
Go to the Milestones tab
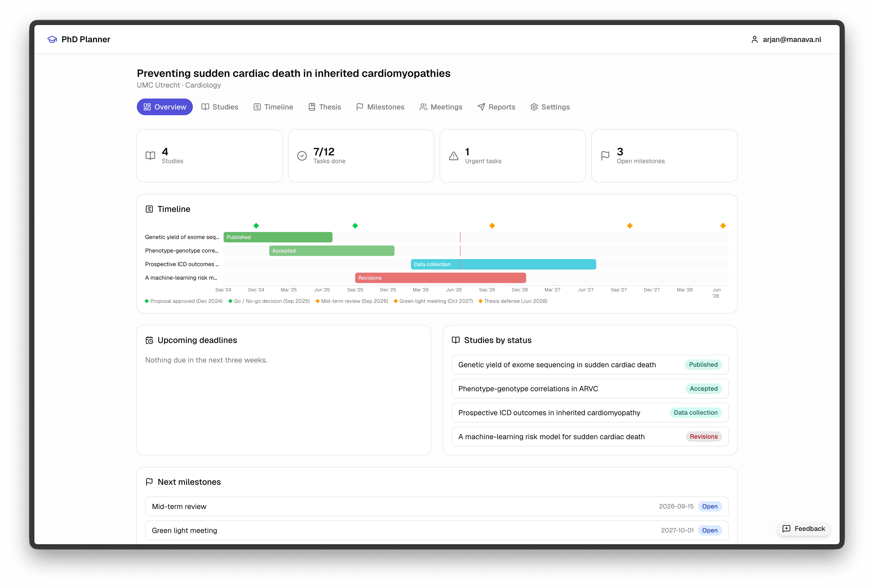(380, 107)
